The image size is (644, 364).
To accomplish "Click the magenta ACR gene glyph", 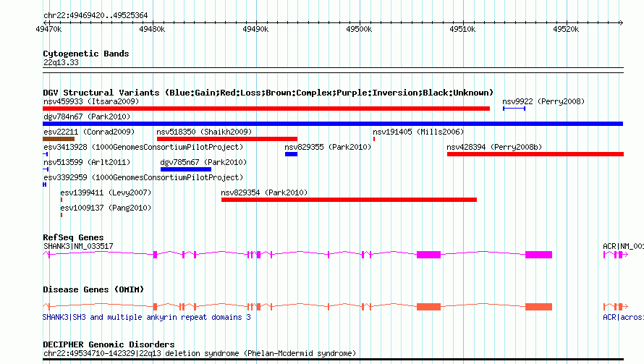I will (616, 255).
